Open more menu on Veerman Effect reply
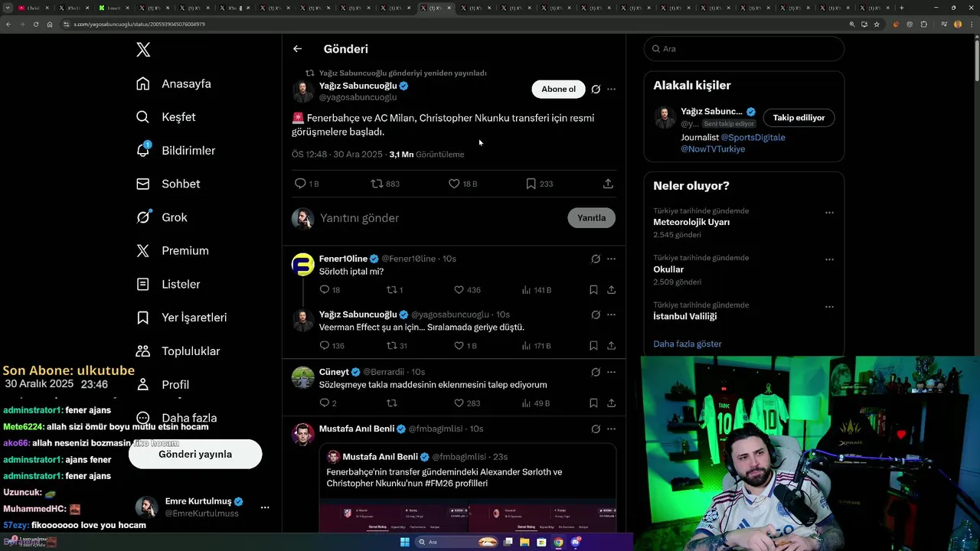This screenshot has height=551, width=980. pos(611,315)
